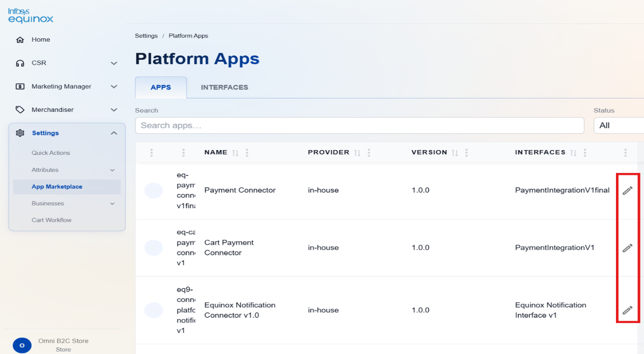
Task: Click the Search apps input field
Action: [x=359, y=125]
